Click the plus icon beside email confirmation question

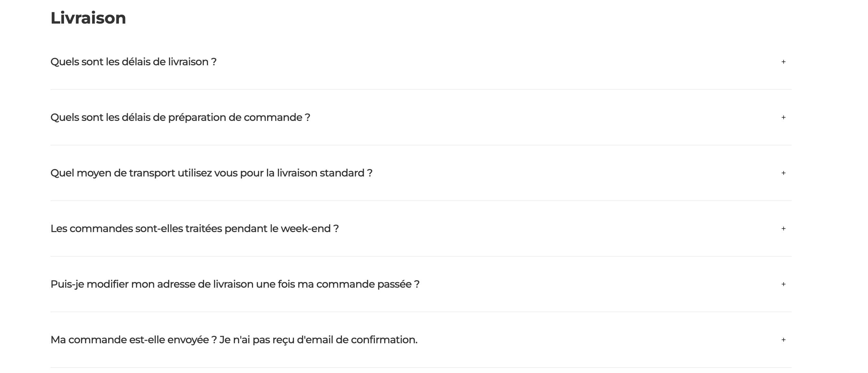tap(783, 340)
